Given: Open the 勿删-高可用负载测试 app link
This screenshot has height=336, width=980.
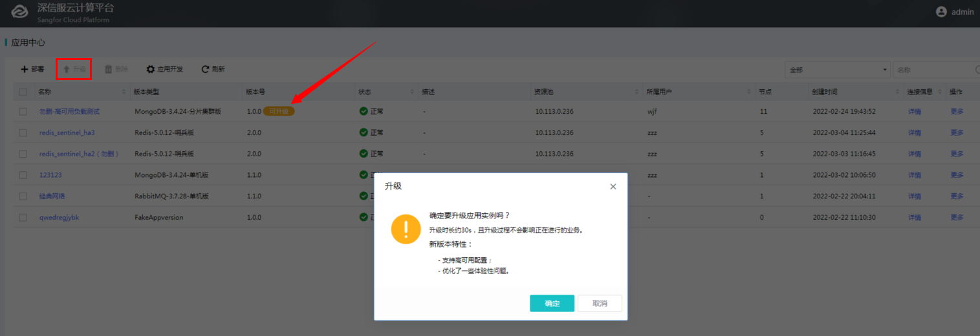Looking at the screenshot, I should point(69,111).
